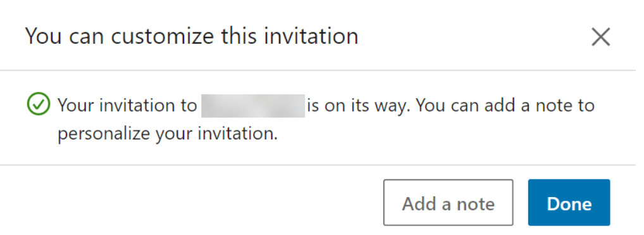The height and width of the screenshot is (235, 644).
Task: Click the green checkmark success icon
Action: [39, 105]
